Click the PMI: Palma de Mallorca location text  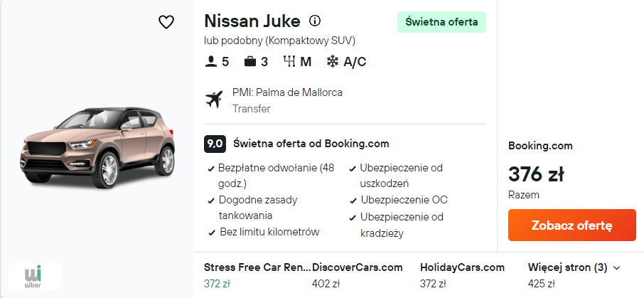click(x=287, y=92)
